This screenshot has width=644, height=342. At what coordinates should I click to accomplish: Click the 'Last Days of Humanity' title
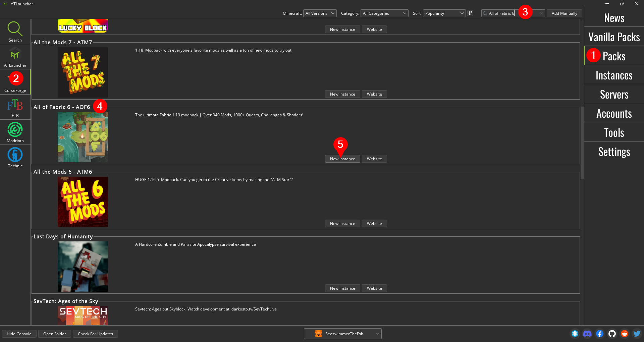click(63, 236)
